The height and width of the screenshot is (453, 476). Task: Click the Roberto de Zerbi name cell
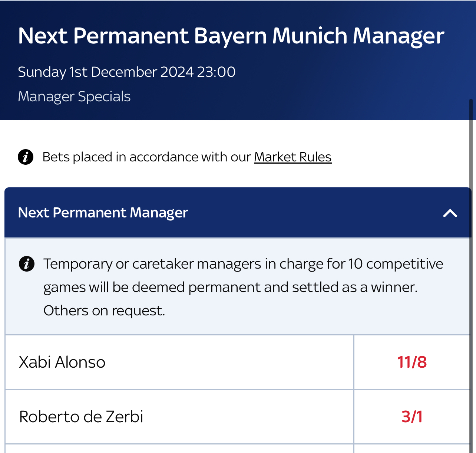pyautogui.click(x=179, y=417)
